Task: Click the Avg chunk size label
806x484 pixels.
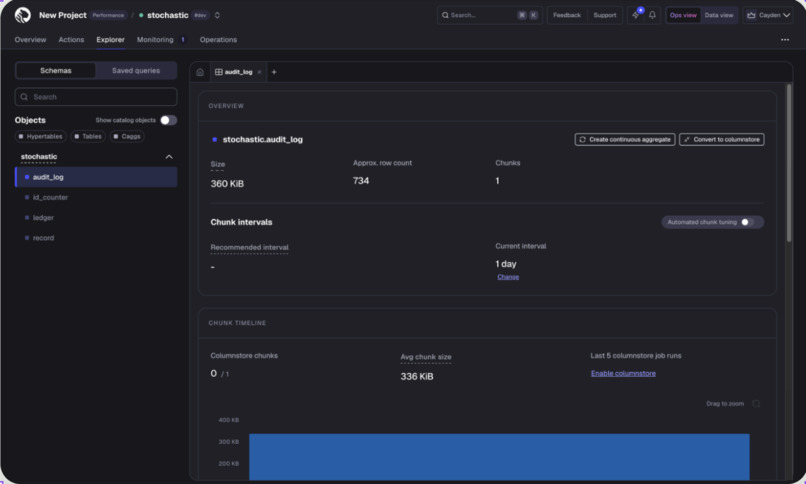Action: [x=426, y=357]
